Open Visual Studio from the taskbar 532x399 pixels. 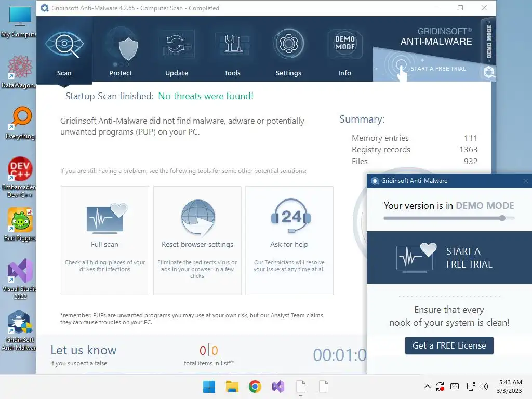278,387
